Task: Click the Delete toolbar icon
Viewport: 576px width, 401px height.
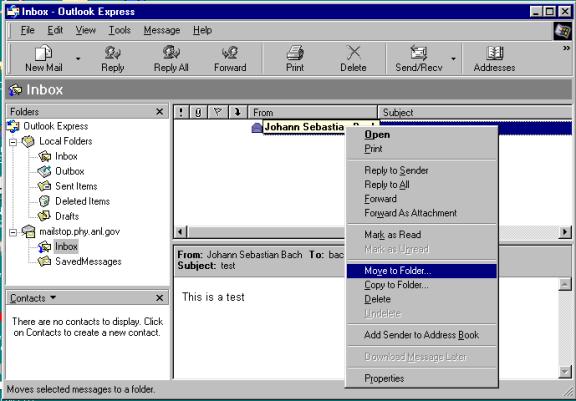Action: point(353,58)
